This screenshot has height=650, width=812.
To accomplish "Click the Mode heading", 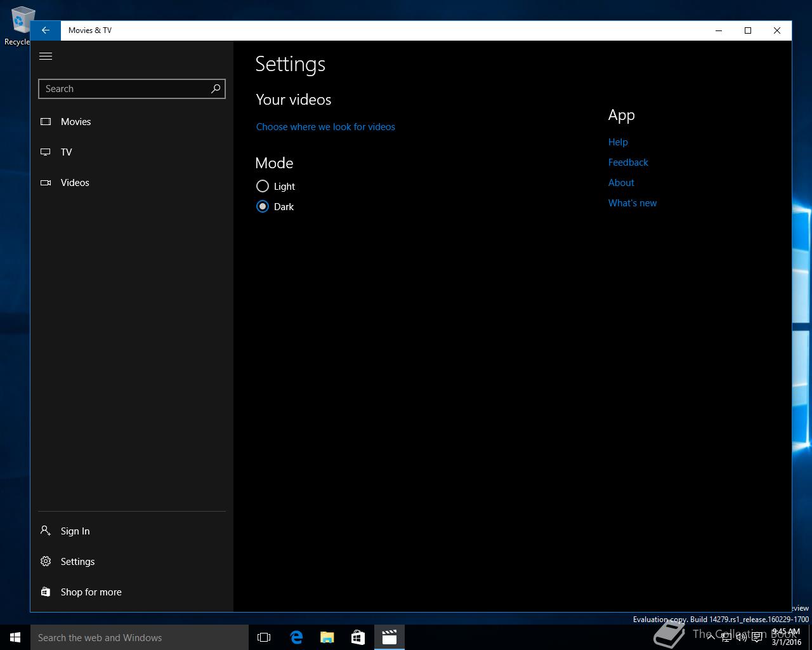I will tap(274, 163).
